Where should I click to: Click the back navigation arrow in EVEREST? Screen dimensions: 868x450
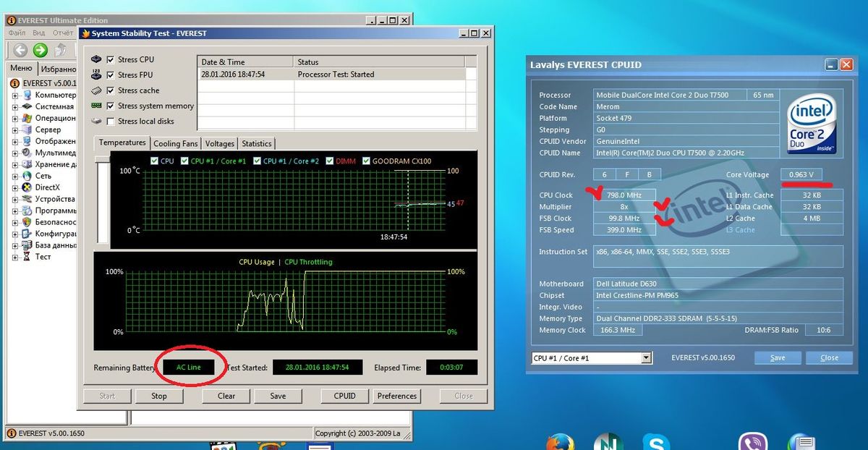[20, 50]
